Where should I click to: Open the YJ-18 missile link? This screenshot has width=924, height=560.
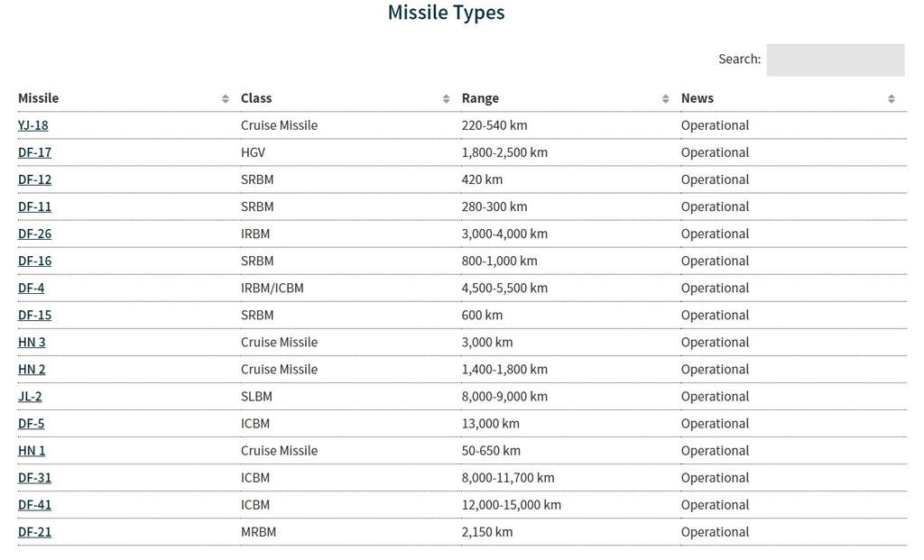pos(33,125)
